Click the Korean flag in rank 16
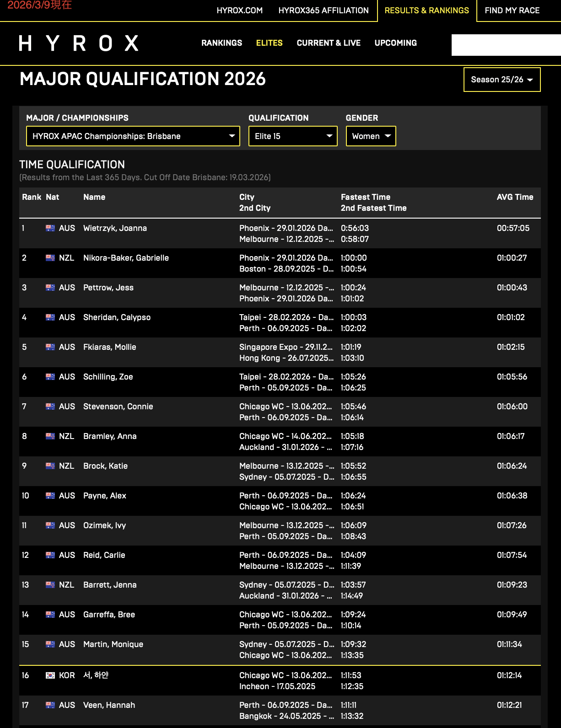Image resolution: width=561 pixels, height=728 pixels. pos(50,675)
